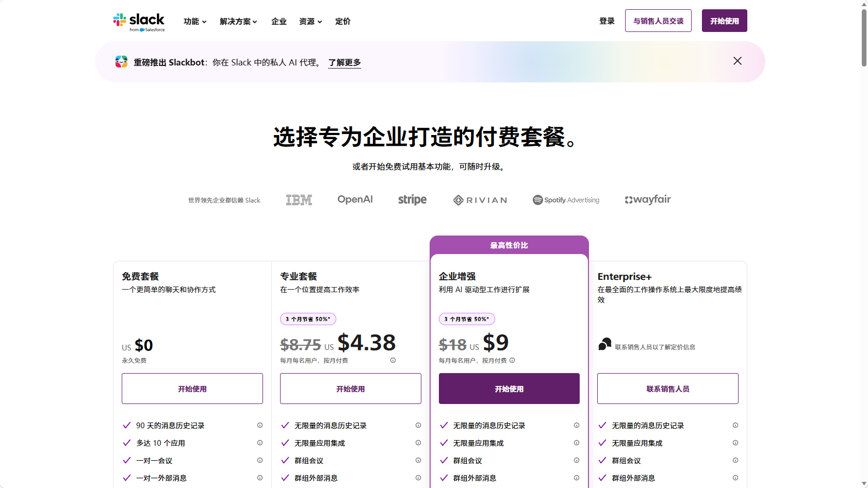Image resolution: width=868 pixels, height=488 pixels.
Task: Click info icon for 企业增强 群组会议
Action: click(577, 461)
